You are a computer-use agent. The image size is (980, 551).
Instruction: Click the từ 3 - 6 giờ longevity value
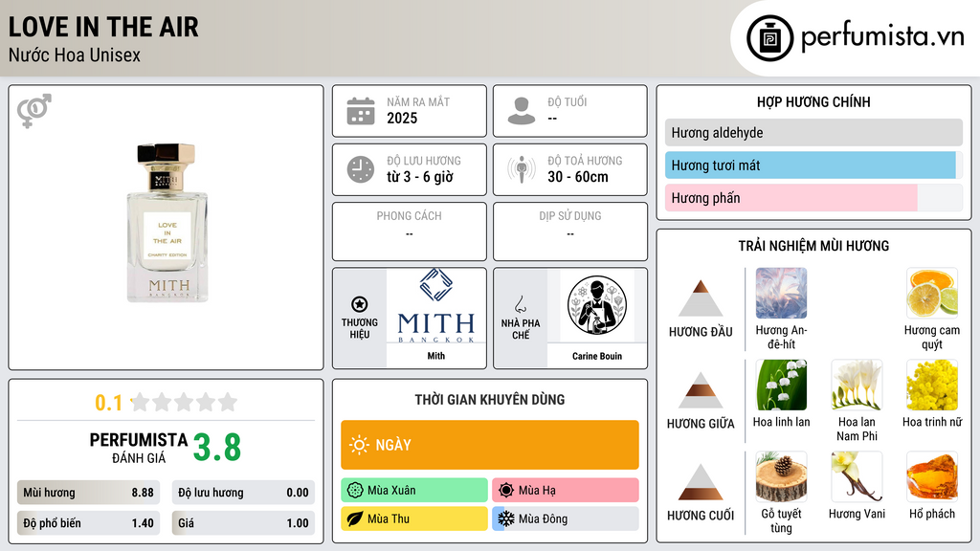419,177
